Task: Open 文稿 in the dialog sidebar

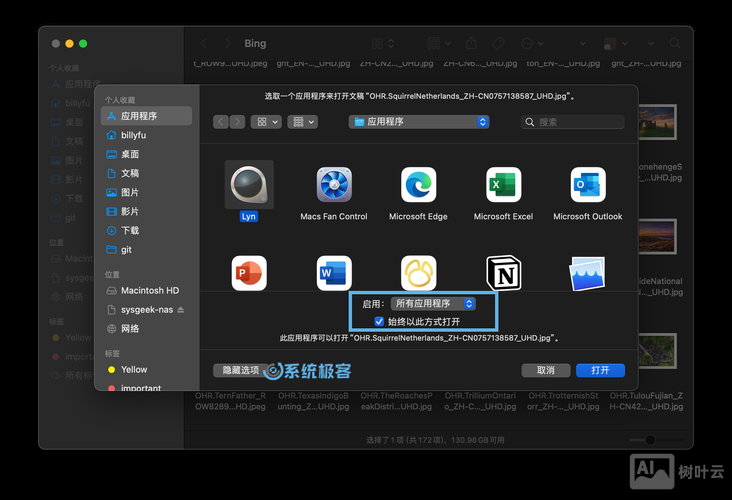Action: pos(147,173)
